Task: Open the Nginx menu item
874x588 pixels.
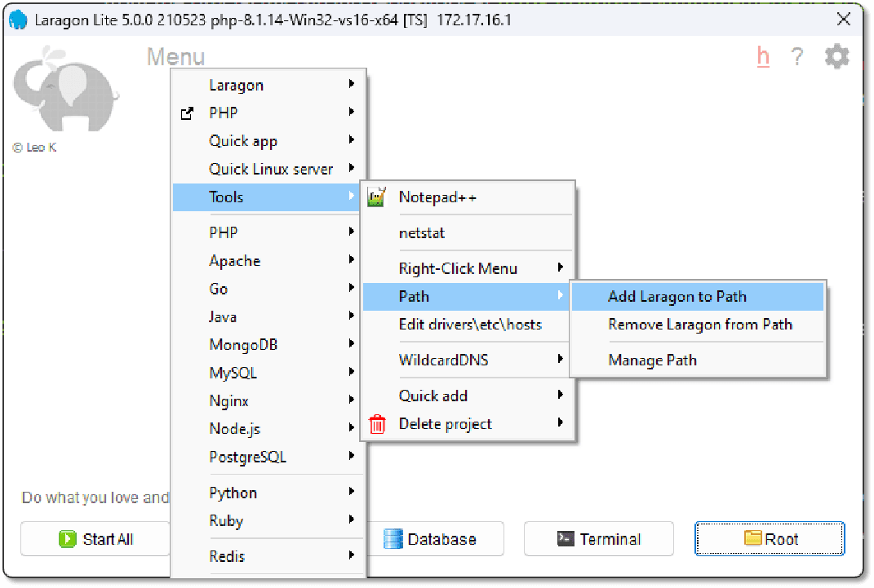Action: [x=268, y=401]
